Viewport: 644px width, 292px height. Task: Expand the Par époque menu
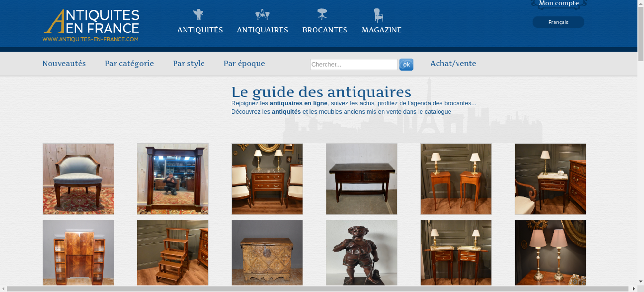(x=244, y=63)
